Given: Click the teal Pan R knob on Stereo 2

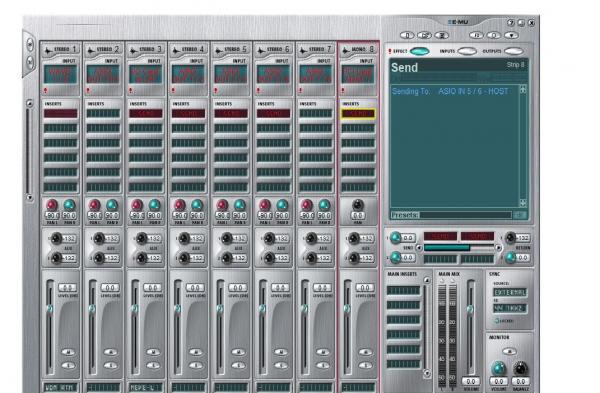Looking at the screenshot, I should pos(112,205).
